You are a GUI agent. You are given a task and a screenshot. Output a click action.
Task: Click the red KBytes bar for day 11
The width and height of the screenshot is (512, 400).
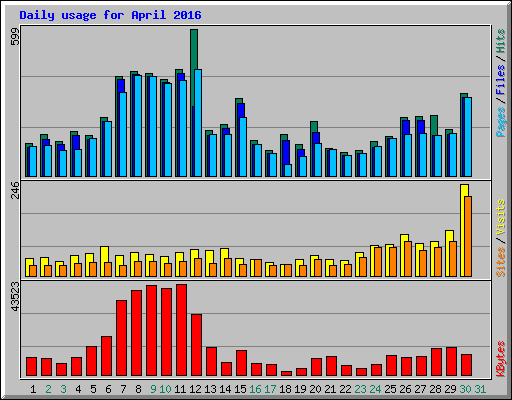click(x=181, y=330)
